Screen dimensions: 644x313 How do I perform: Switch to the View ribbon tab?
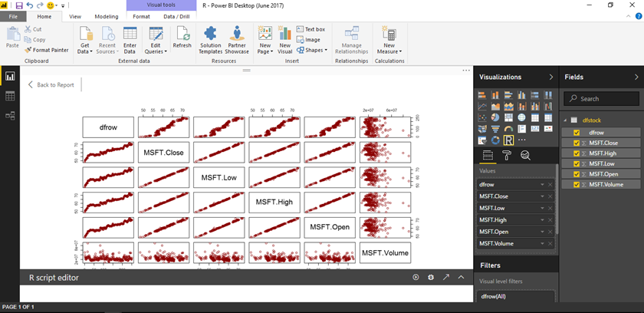click(75, 15)
